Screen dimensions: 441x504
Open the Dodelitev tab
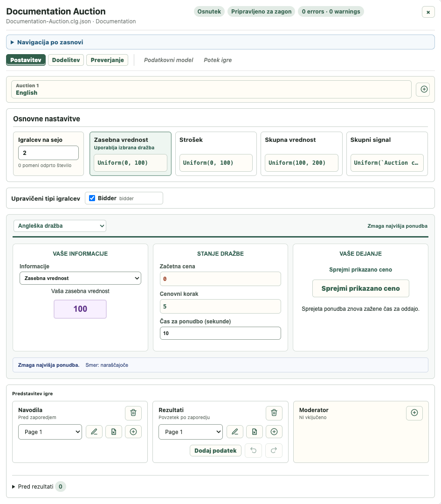[x=66, y=60]
